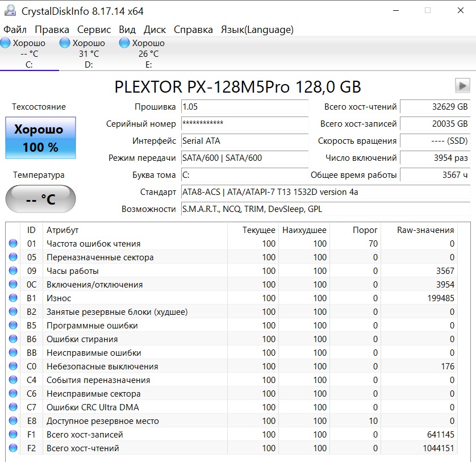Click the Raw-значения column header
Screen dimensions: 476x462
[x=417, y=230]
